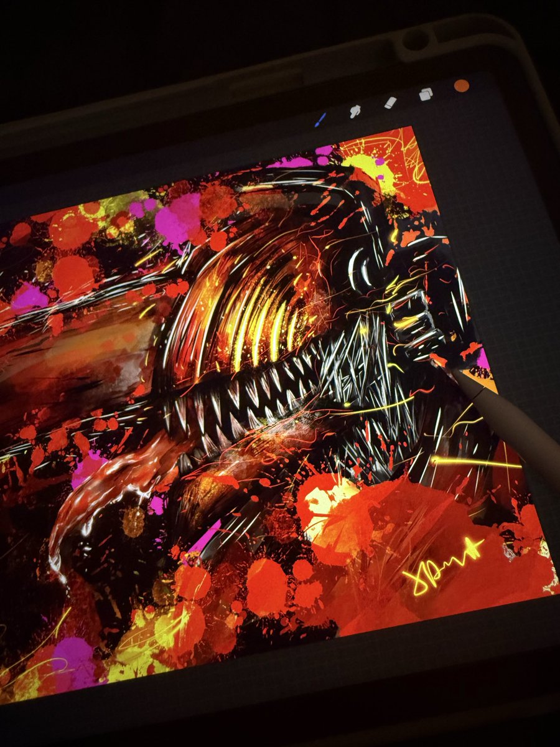Select the Eraser tool
Screen dimensions: 560x747
tap(390, 103)
